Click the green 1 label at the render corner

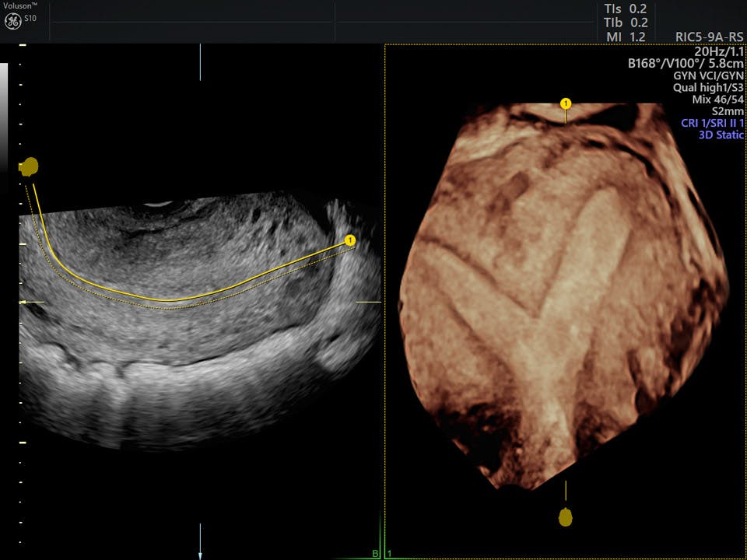(390, 554)
